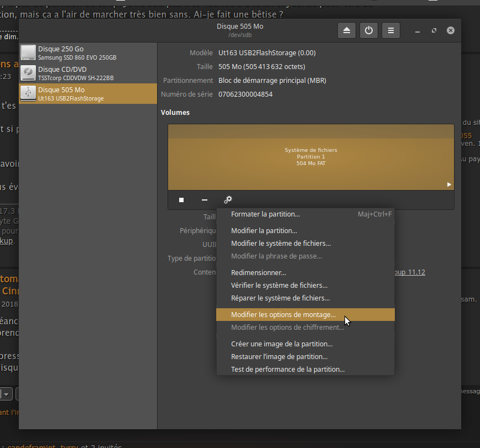Click the gears partition options icon
Viewport: 480px width, 448px height.
(228, 200)
